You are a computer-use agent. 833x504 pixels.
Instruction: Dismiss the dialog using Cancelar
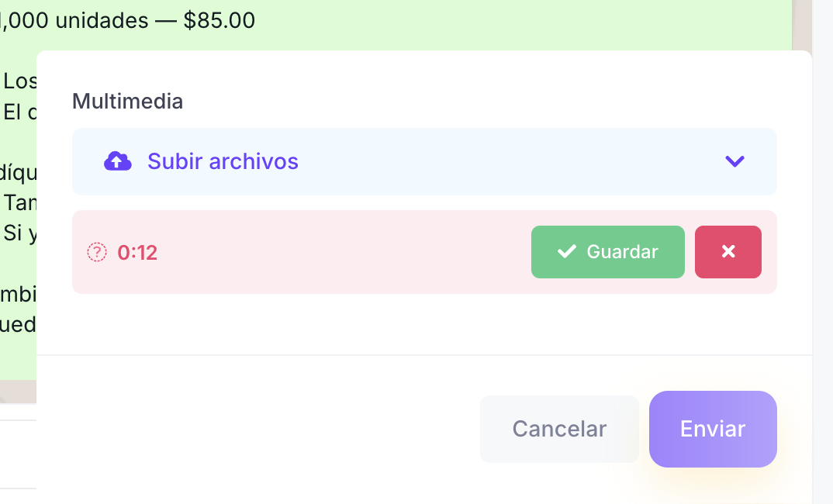point(559,429)
